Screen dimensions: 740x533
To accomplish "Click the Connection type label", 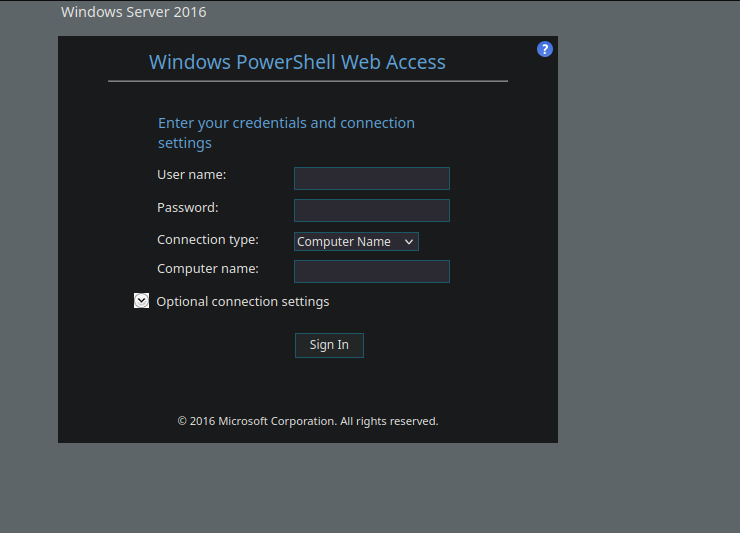I will 208,240.
